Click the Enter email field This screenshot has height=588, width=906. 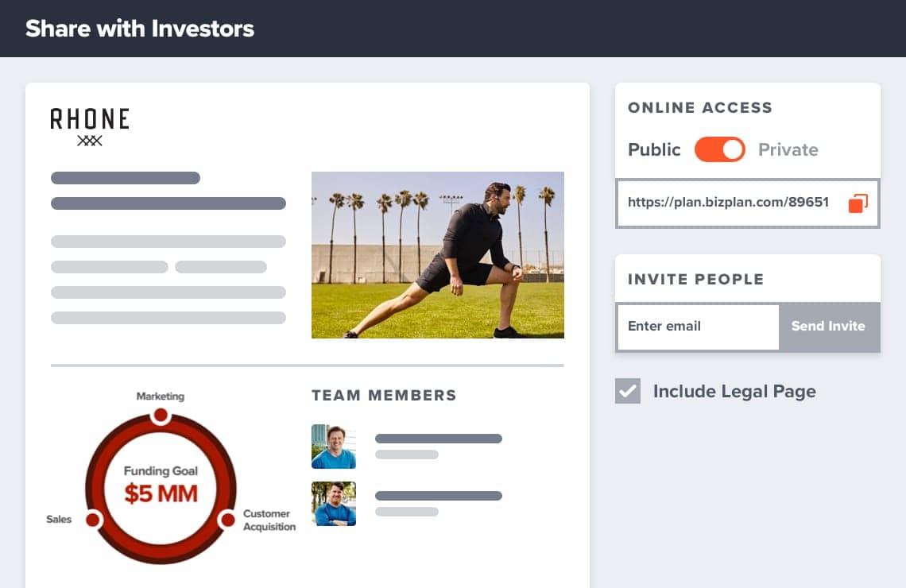pyautogui.click(x=697, y=326)
